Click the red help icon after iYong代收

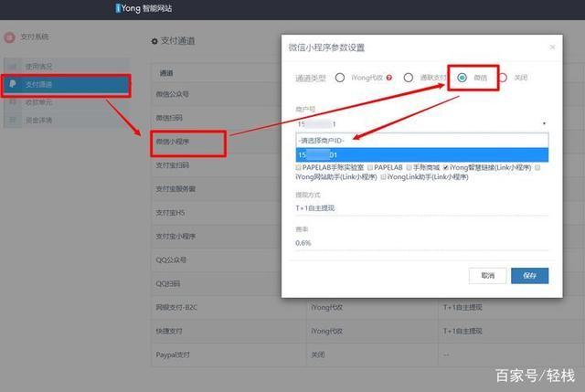point(389,78)
